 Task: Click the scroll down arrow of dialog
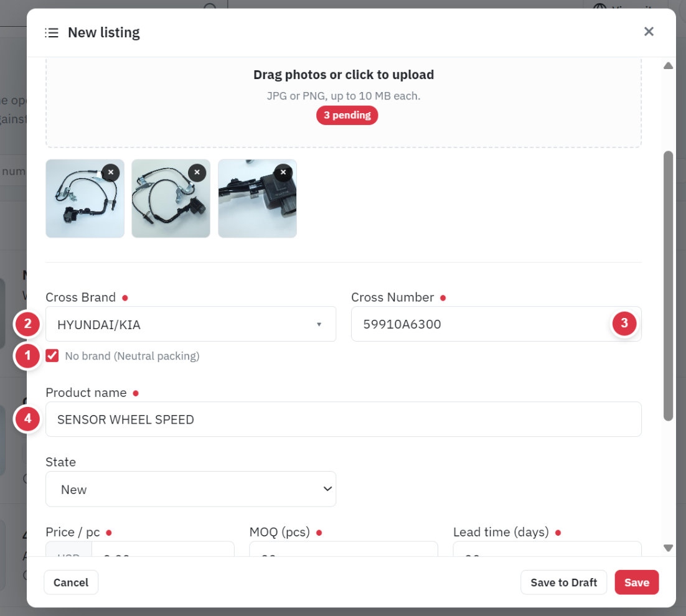click(668, 548)
